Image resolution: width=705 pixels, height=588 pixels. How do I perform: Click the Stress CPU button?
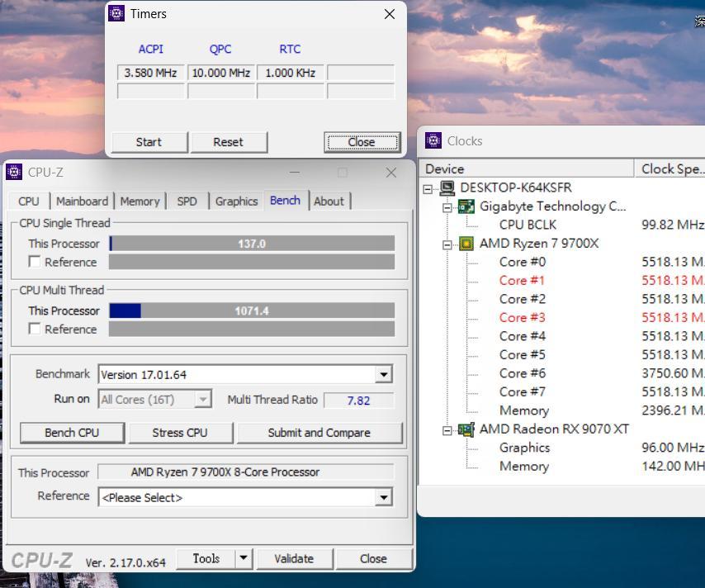pos(180,433)
